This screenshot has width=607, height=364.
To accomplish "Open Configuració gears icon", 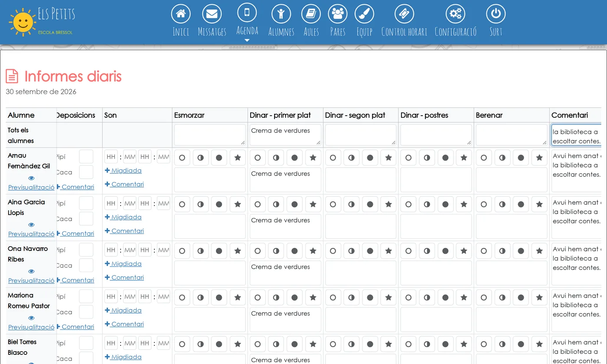I will click(455, 14).
